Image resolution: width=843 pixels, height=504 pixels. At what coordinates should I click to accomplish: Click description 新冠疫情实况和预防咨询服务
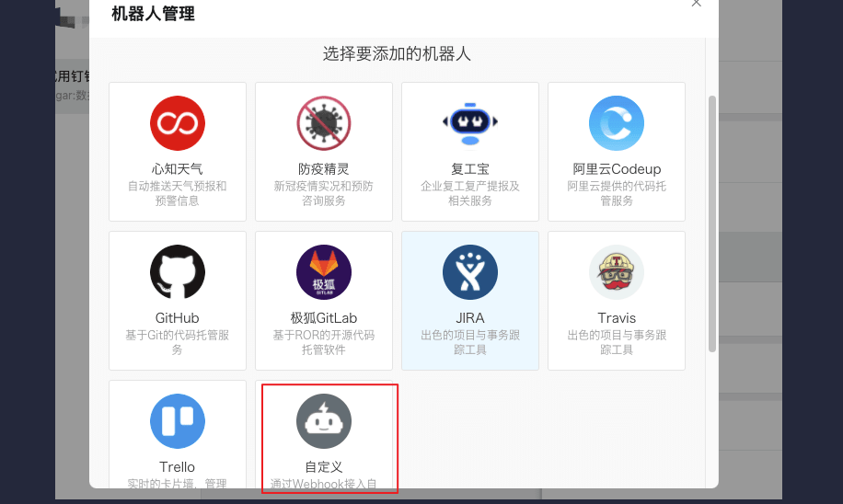(x=324, y=193)
